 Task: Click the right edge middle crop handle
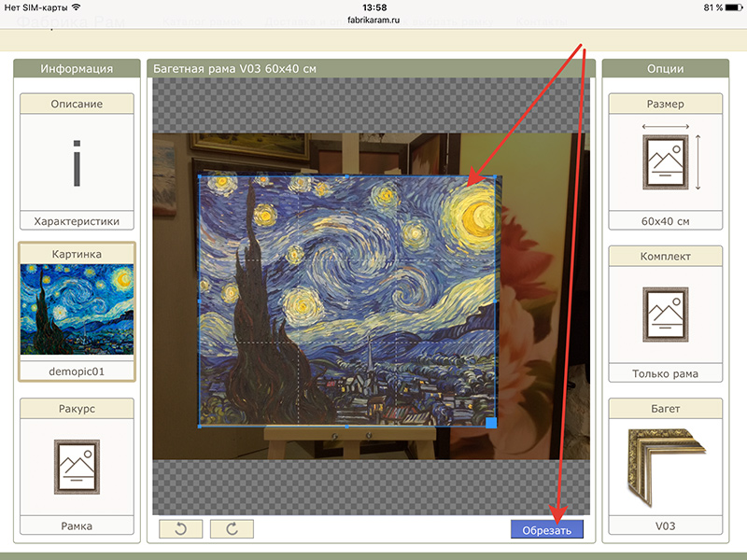coord(496,301)
